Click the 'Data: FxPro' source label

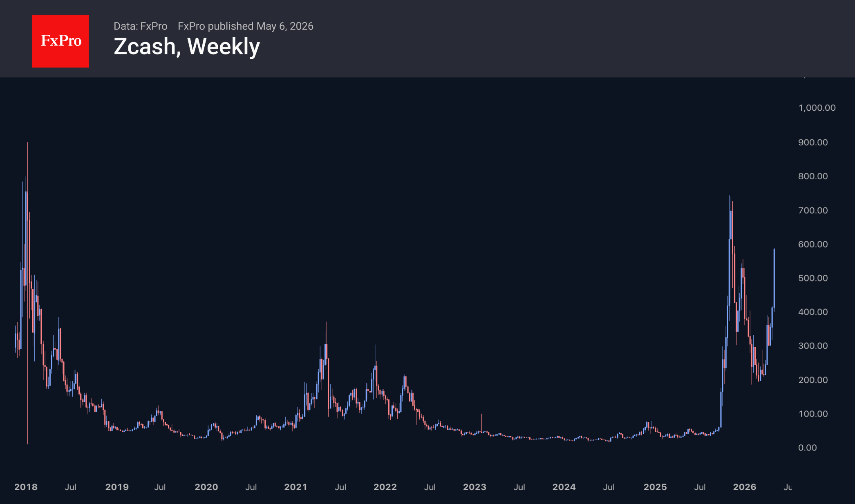click(140, 26)
